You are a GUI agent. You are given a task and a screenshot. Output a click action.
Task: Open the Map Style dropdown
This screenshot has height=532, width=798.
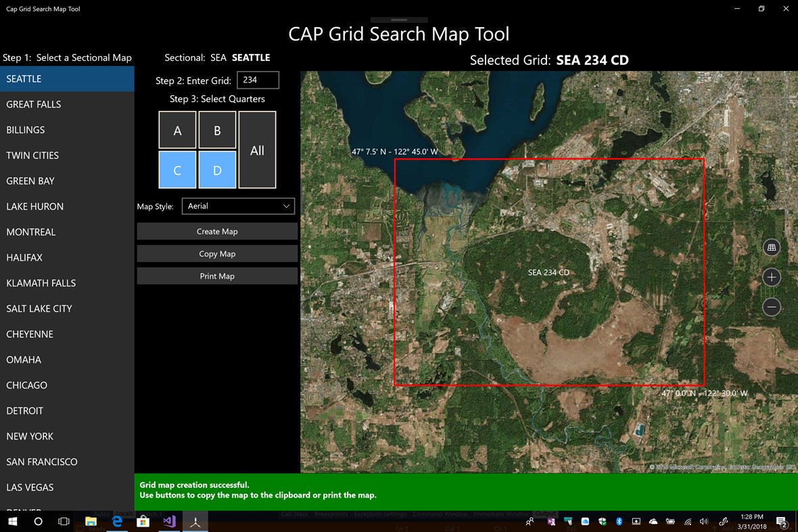point(238,206)
